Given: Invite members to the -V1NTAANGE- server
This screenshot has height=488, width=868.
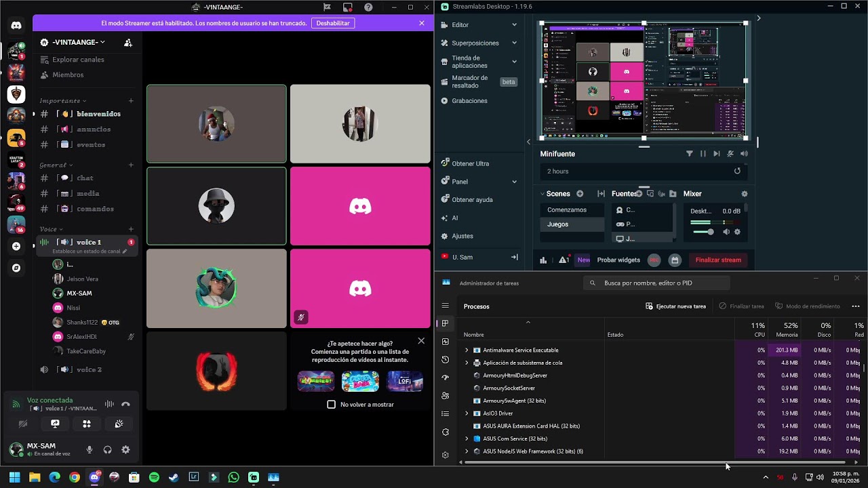Looking at the screenshot, I should pos(128,42).
